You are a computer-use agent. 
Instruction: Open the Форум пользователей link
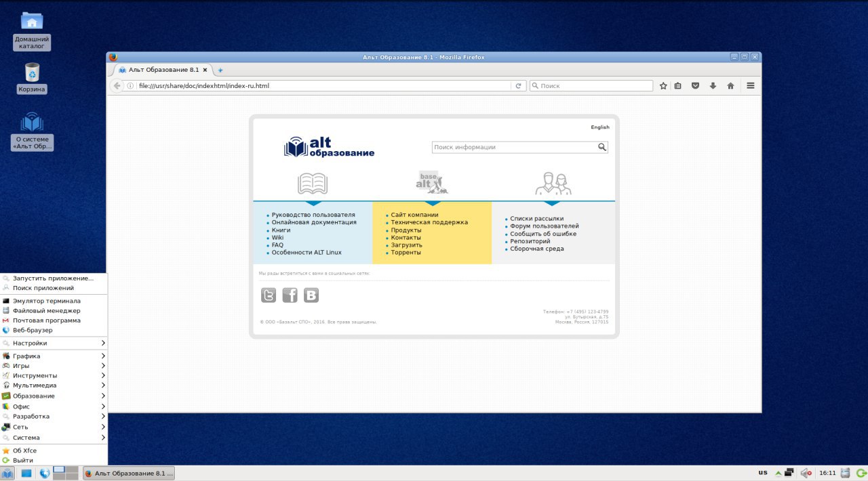point(545,226)
